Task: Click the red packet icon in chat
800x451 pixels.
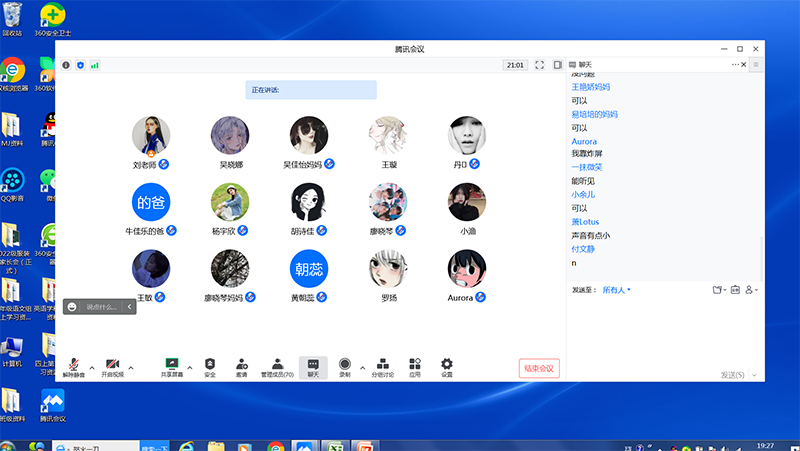Action: pos(734,290)
